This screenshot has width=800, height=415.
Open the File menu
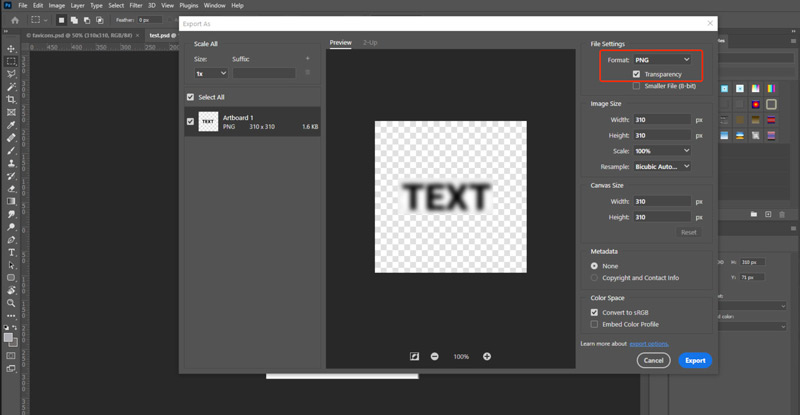coord(22,6)
